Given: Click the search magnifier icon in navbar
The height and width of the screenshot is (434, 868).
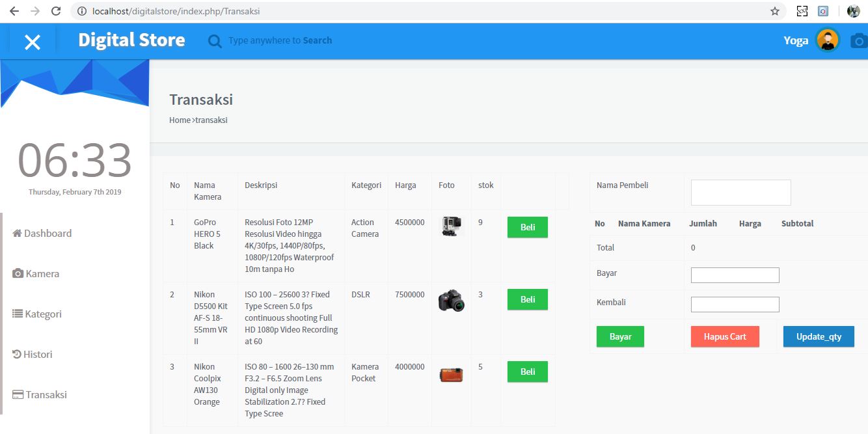Looking at the screenshot, I should coord(215,40).
